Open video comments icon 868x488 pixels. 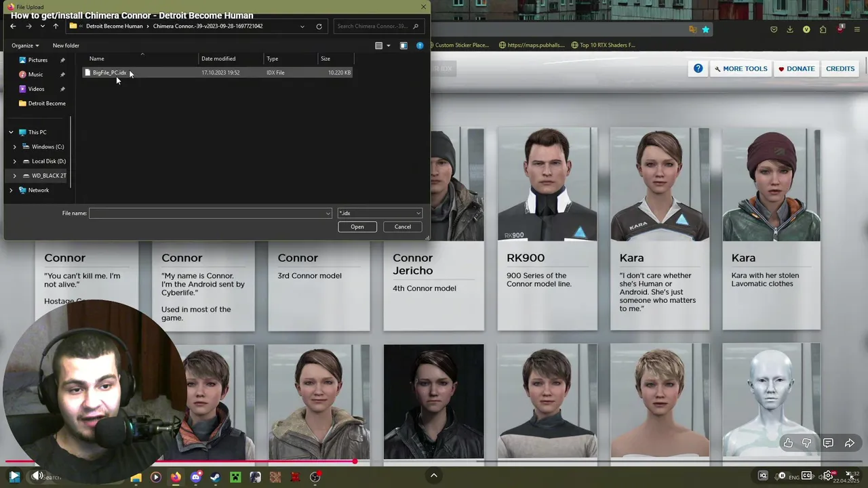(x=828, y=443)
